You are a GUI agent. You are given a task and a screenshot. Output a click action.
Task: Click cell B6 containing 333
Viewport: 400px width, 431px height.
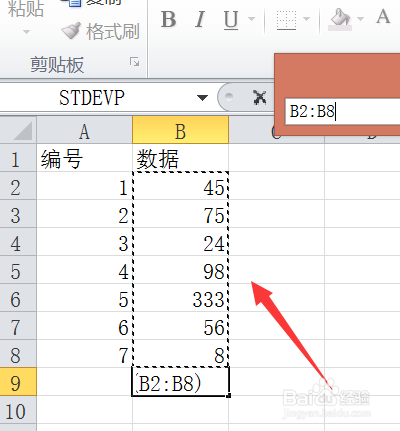(180, 298)
